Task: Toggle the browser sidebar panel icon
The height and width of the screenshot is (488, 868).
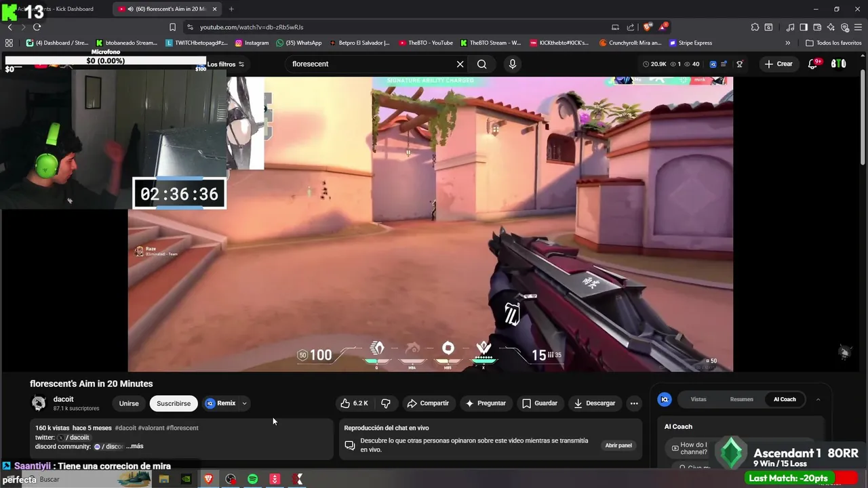Action: click(804, 27)
